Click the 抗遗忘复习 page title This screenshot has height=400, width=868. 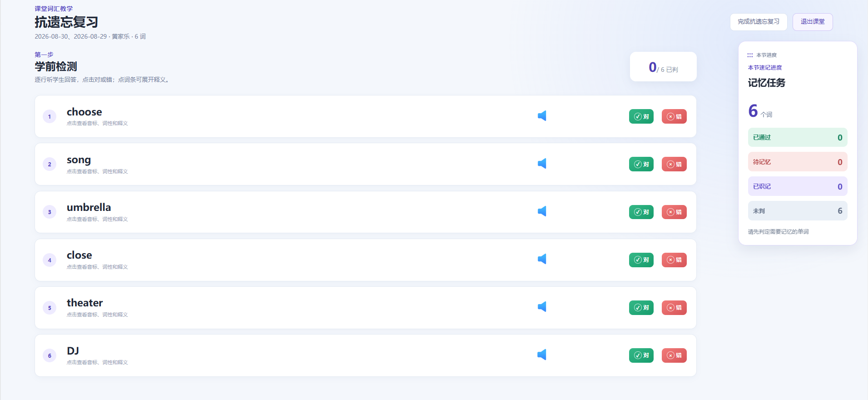(x=66, y=22)
